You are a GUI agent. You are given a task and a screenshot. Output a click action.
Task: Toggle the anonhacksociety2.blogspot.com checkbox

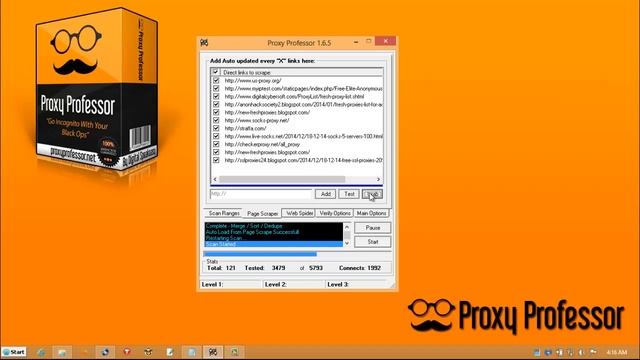[216, 104]
